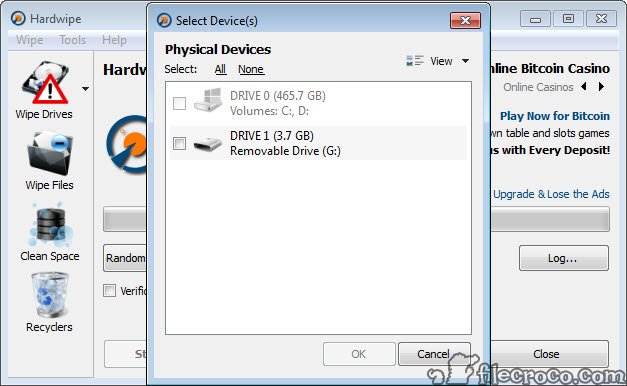Click Cancel in Select Device dialog

click(434, 354)
